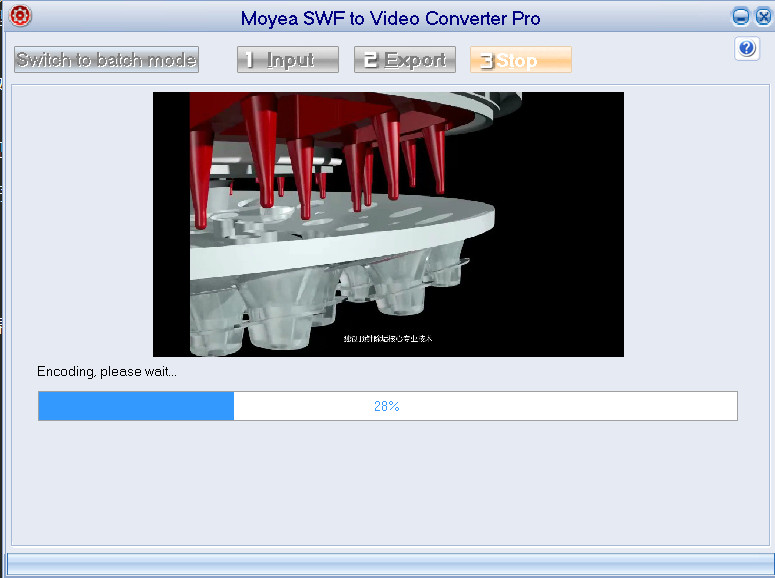
Task: Go to the 1 Input step
Action: pyautogui.click(x=288, y=60)
